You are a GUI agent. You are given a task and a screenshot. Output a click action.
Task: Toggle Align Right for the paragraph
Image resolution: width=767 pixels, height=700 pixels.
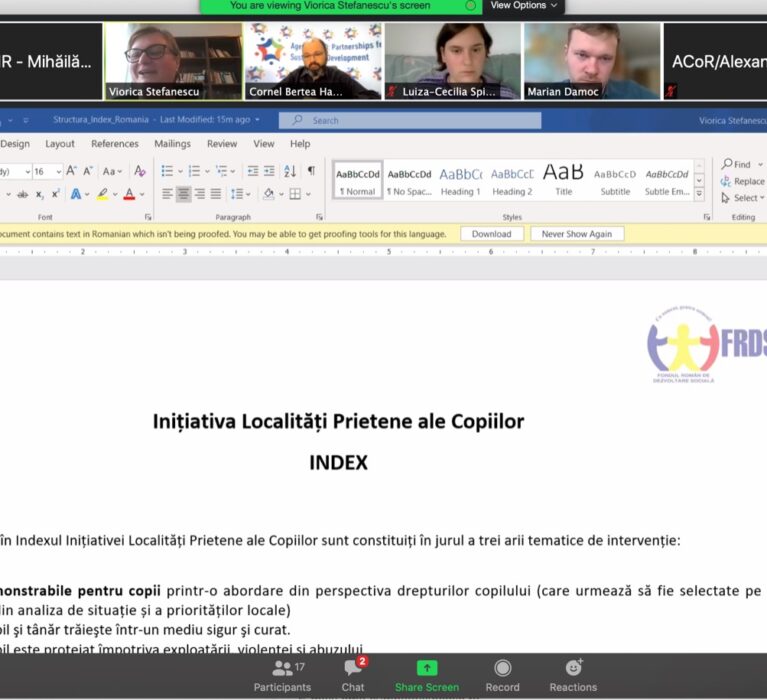click(x=200, y=194)
